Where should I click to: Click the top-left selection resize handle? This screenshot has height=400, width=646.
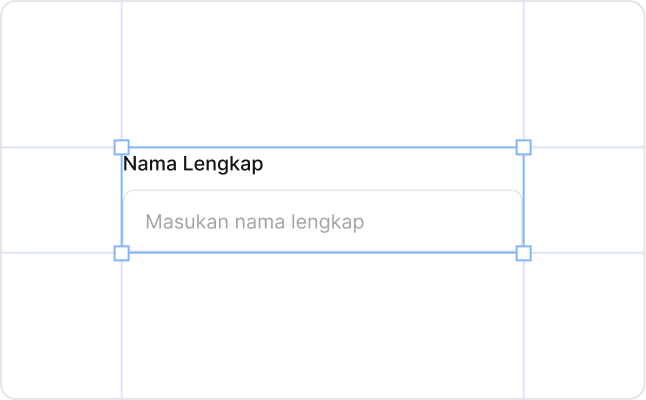pyautogui.click(x=122, y=147)
